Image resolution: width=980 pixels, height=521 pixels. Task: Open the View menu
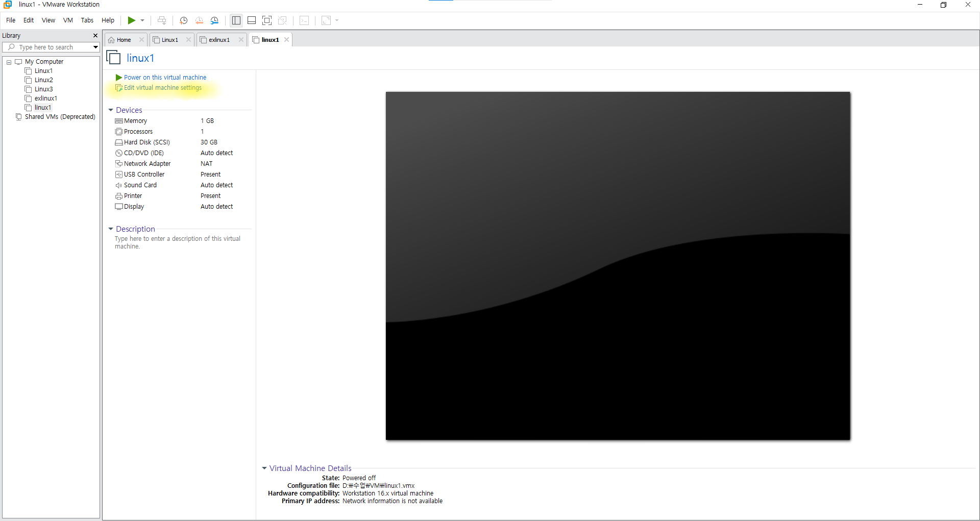[48, 20]
